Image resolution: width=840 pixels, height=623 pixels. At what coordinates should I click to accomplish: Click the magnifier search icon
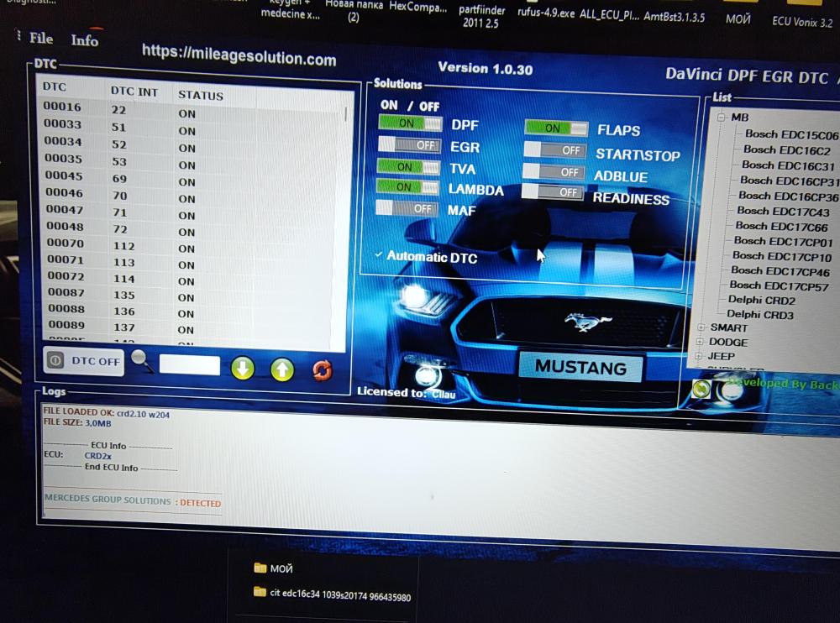click(x=143, y=360)
